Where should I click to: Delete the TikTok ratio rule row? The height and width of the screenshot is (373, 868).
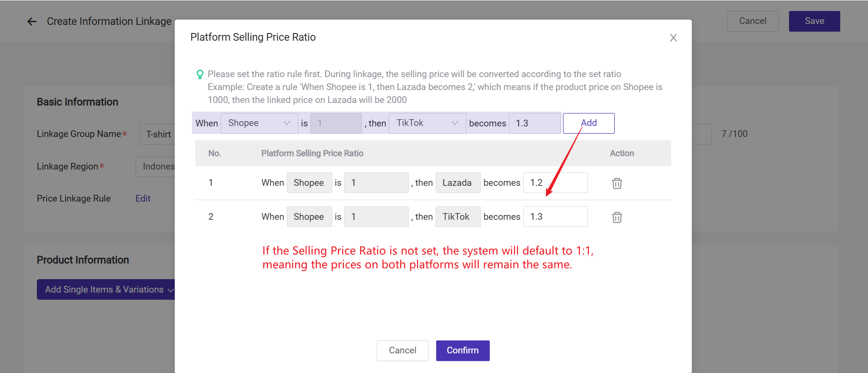coord(617,217)
